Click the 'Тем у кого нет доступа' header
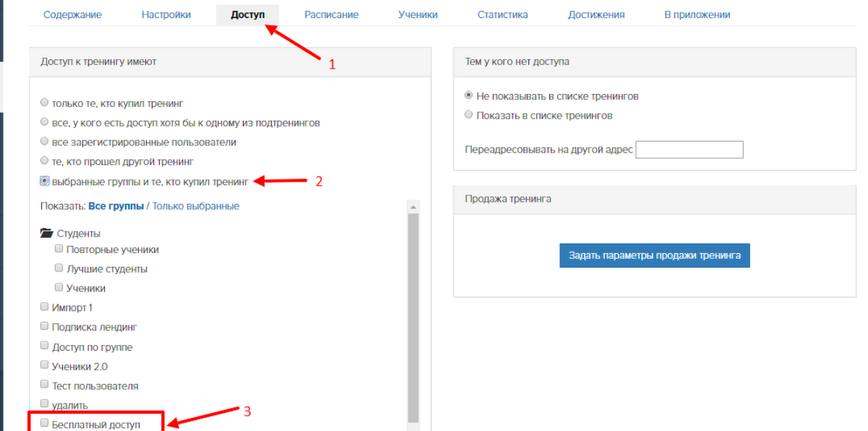The image size is (868, 431). pos(655,62)
